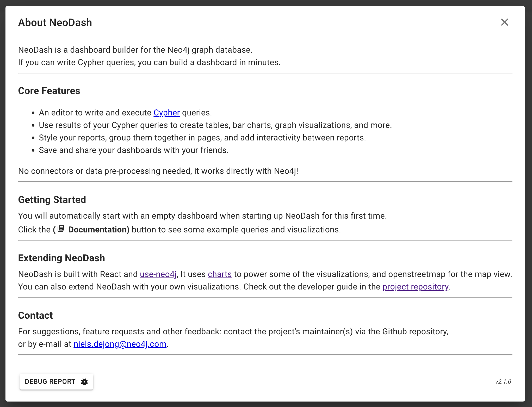Open the use-neo4j link
The image size is (532, 407).
click(x=158, y=274)
